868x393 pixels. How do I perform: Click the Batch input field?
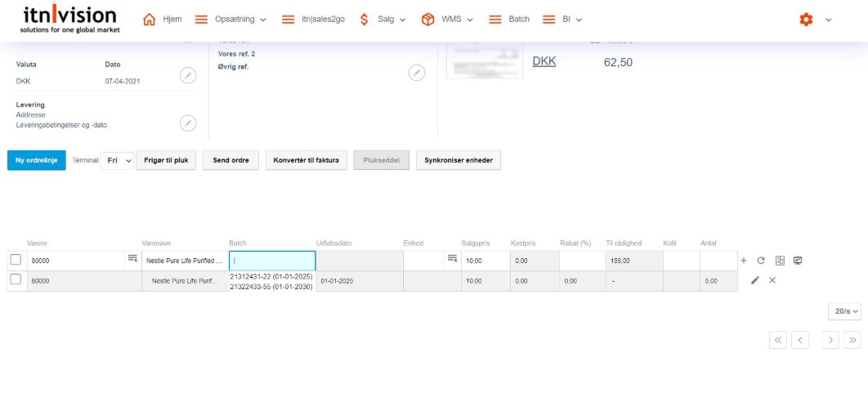pos(272,261)
